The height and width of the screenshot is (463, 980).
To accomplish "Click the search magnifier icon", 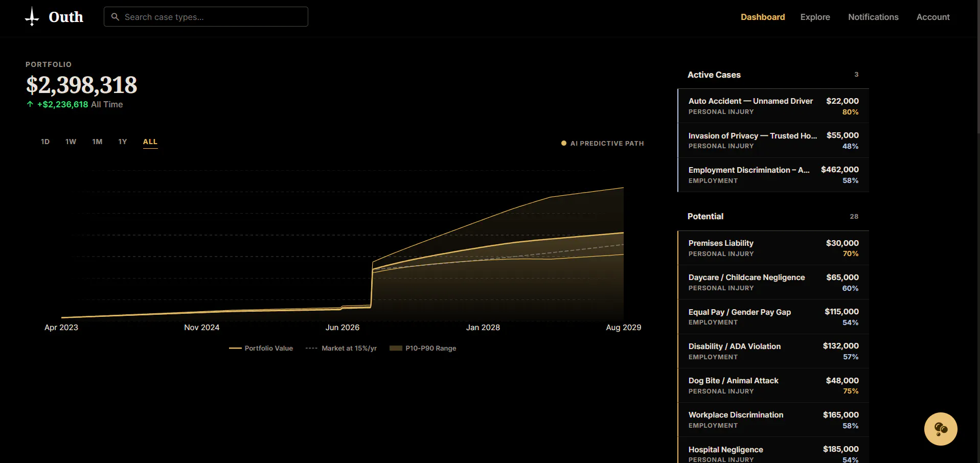I will click(115, 17).
